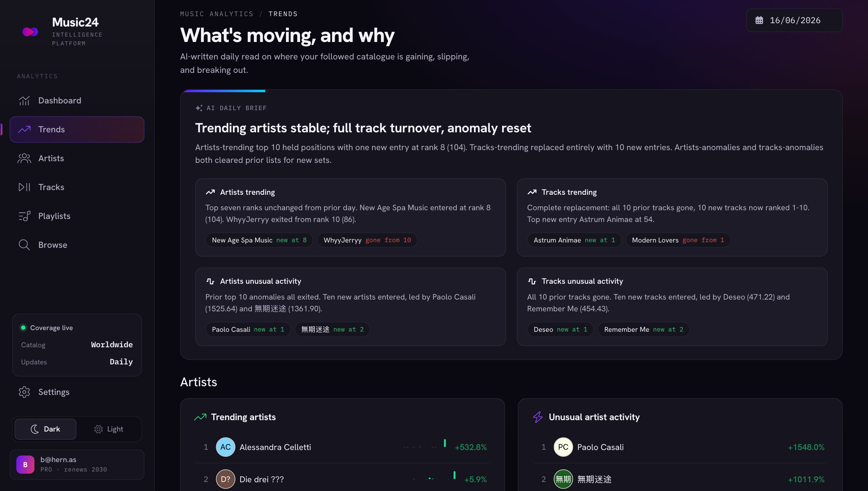
Task: Click the Remember Me new at 2 chip
Action: [643, 329]
